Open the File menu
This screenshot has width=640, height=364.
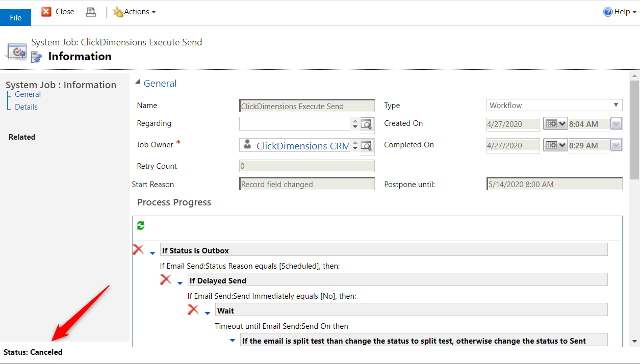tap(15, 17)
